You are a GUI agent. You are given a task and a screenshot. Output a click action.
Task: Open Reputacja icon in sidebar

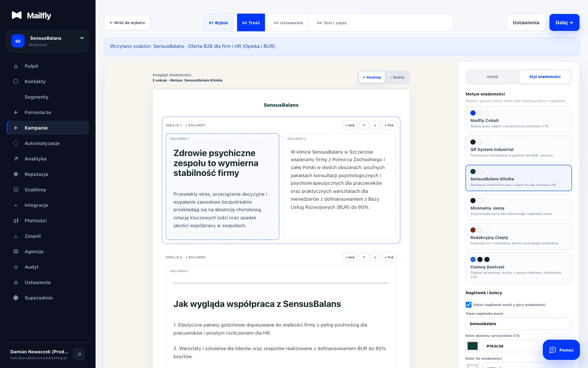tap(16, 174)
